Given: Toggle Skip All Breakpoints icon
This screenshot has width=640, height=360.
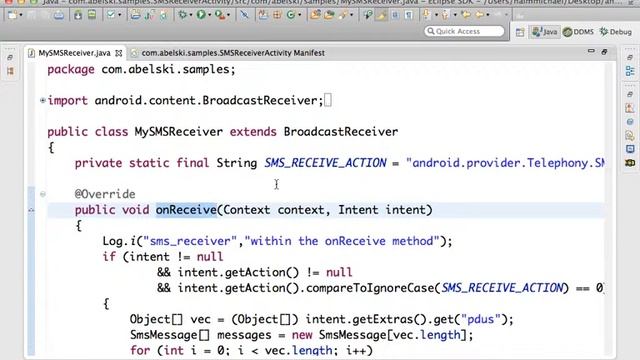Looking at the screenshot, I should tap(244, 15).
